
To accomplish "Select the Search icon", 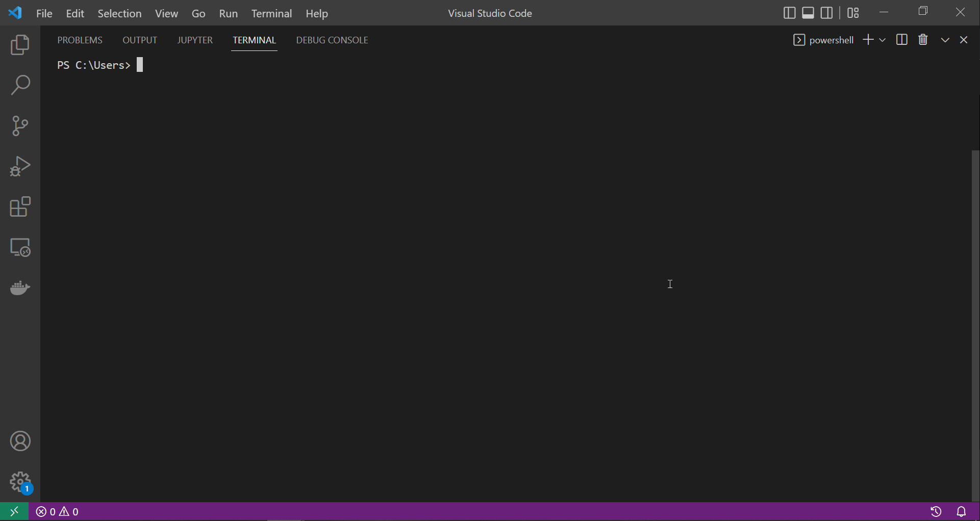I will point(20,85).
